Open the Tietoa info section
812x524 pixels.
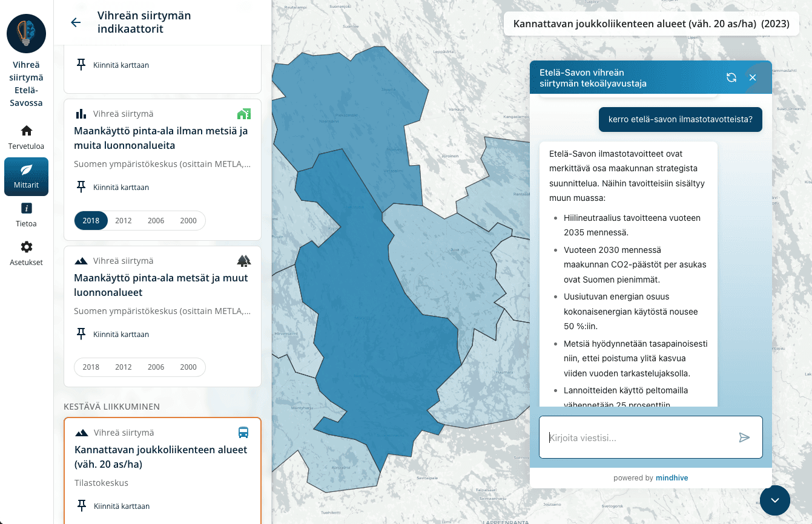pos(26,215)
